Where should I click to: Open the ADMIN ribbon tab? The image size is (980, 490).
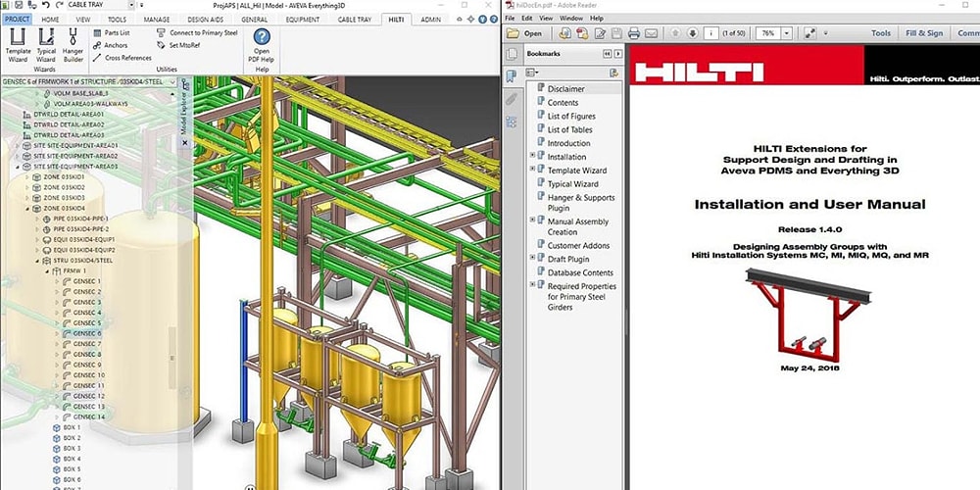click(x=430, y=20)
